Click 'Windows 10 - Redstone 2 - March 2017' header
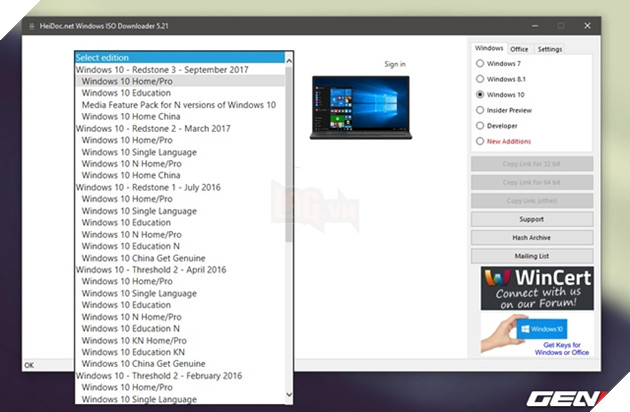Viewport: 630px width, 412px height. pos(180,128)
